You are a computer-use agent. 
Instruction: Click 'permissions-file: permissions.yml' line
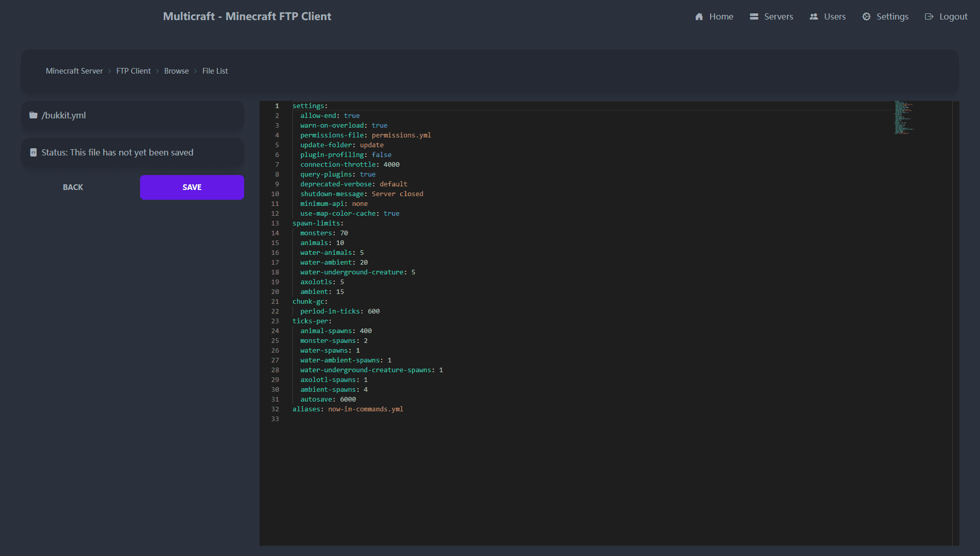[366, 135]
